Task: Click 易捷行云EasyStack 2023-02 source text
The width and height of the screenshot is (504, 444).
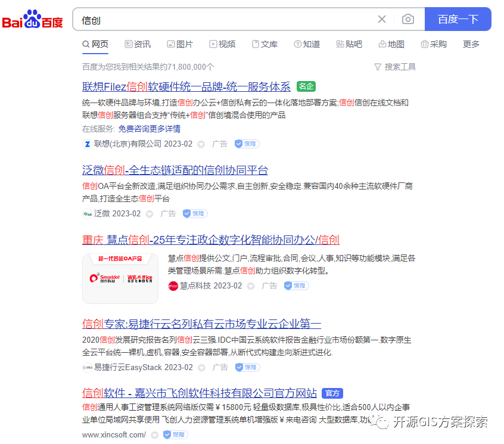Action: tap(144, 367)
